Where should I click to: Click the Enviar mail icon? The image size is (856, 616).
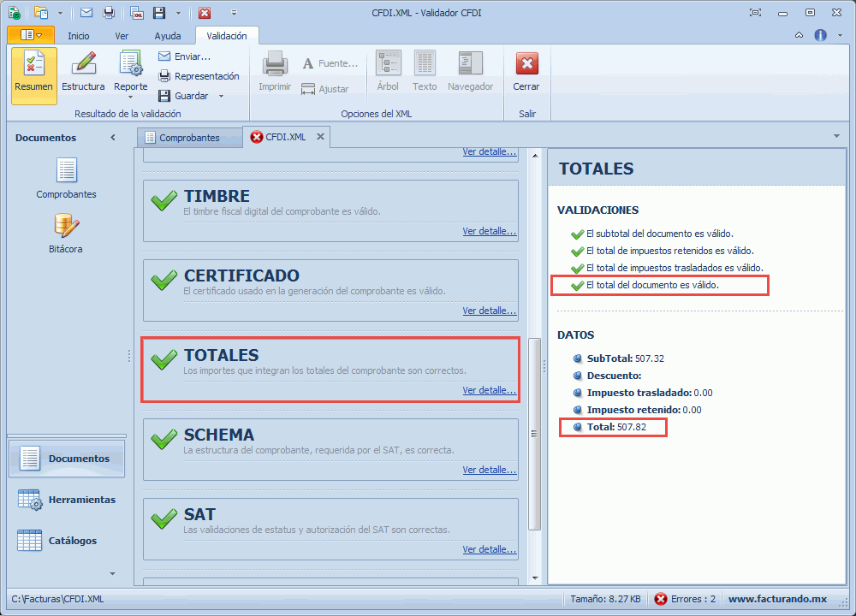tap(164, 56)
